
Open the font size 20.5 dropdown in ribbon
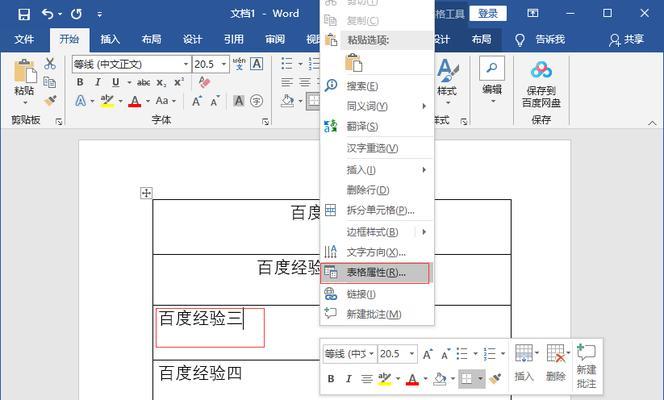224,64
